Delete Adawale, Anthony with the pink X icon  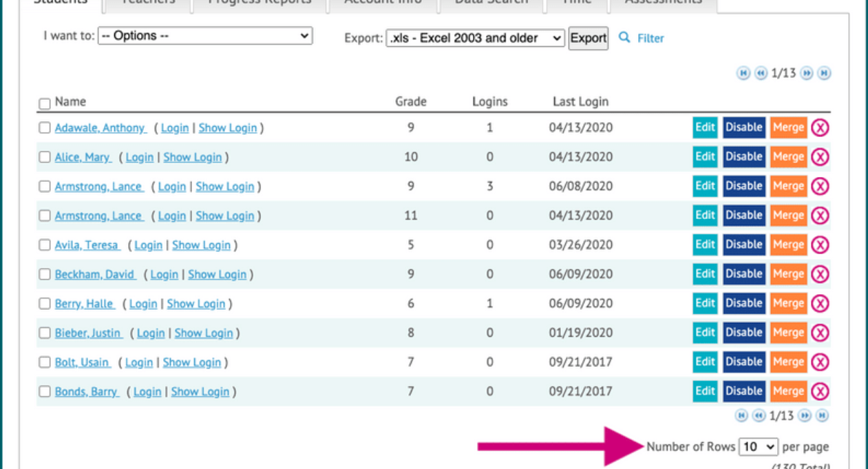[820, 127]
